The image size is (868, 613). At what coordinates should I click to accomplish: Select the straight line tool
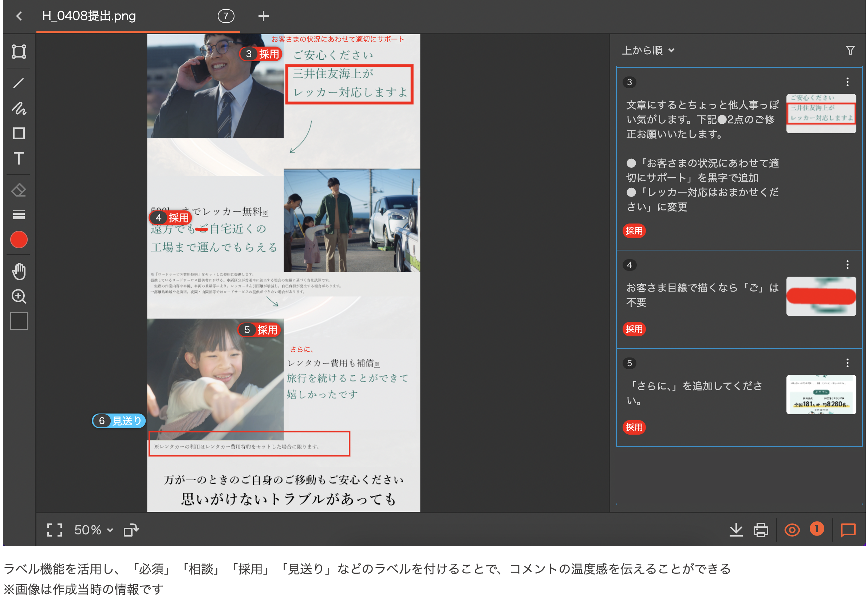[x=19, y=83]
